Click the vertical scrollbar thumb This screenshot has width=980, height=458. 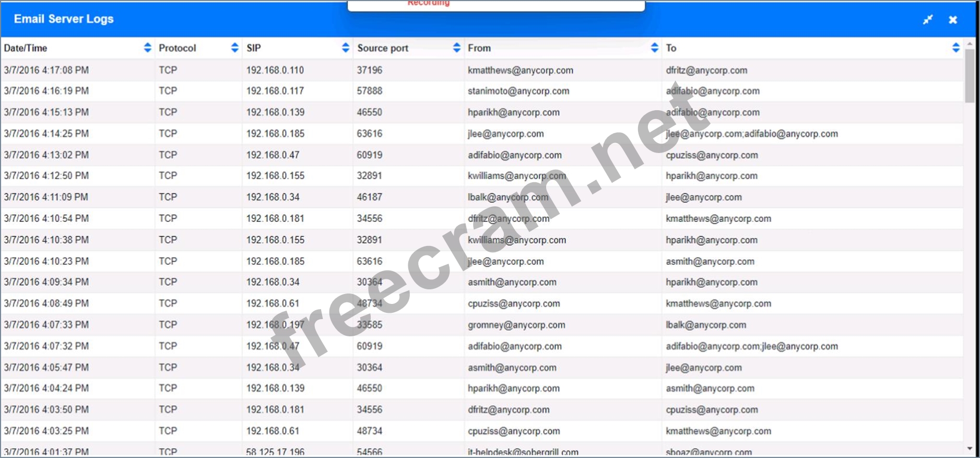pyautogui.click(x=970, y=76)
